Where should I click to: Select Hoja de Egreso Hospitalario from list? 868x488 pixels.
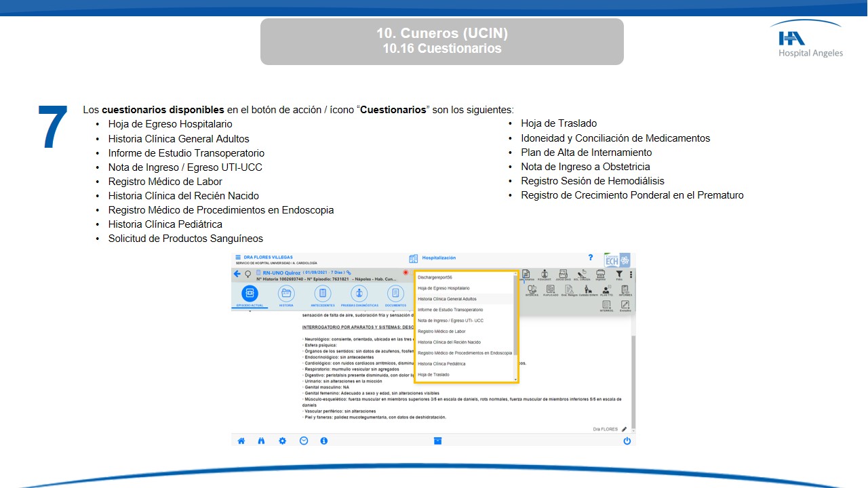coord(443,288)
